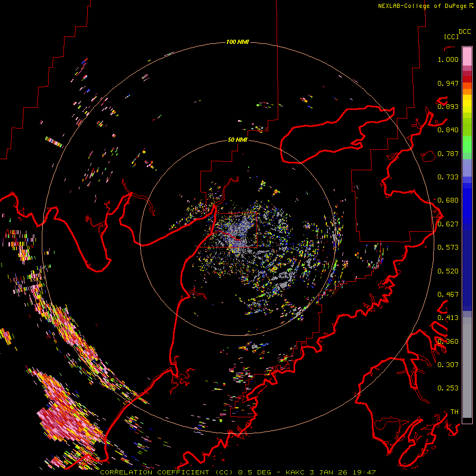Click the black TH segment of color bar
Screen dimensions: 476x476
coord(467,420)
